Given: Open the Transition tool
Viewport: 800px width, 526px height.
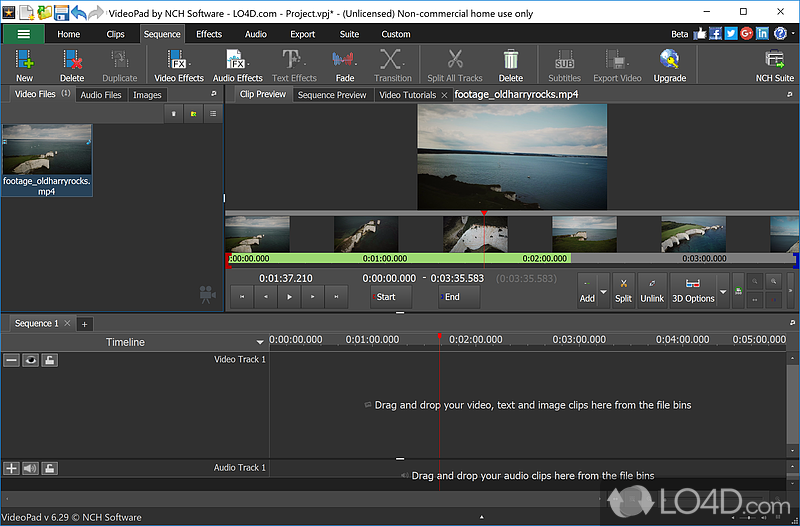Looking at the screenshot, I should tap(392, 65).
